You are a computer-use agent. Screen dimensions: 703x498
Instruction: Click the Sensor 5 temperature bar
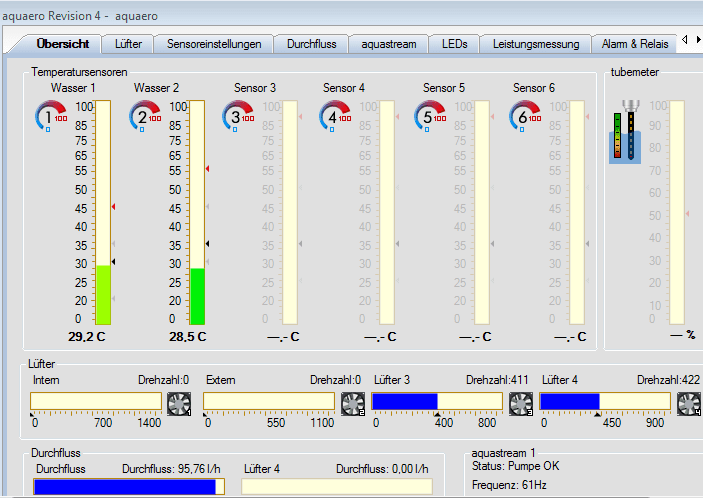(x=482, y=212)
